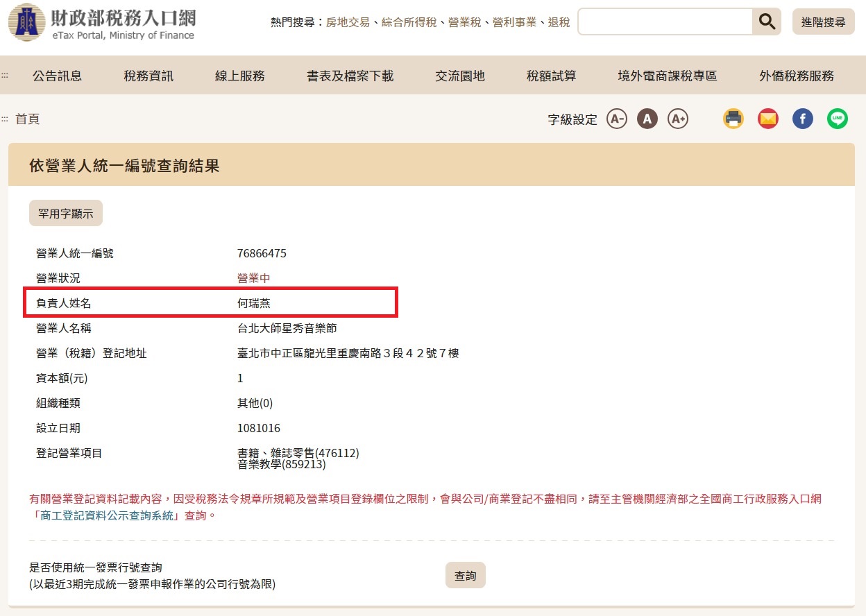Image resolution: width=866 pixels, height=616 pixels.
Task: Go to 首頁 breadcrumb link
Action: tap(28, 119)
